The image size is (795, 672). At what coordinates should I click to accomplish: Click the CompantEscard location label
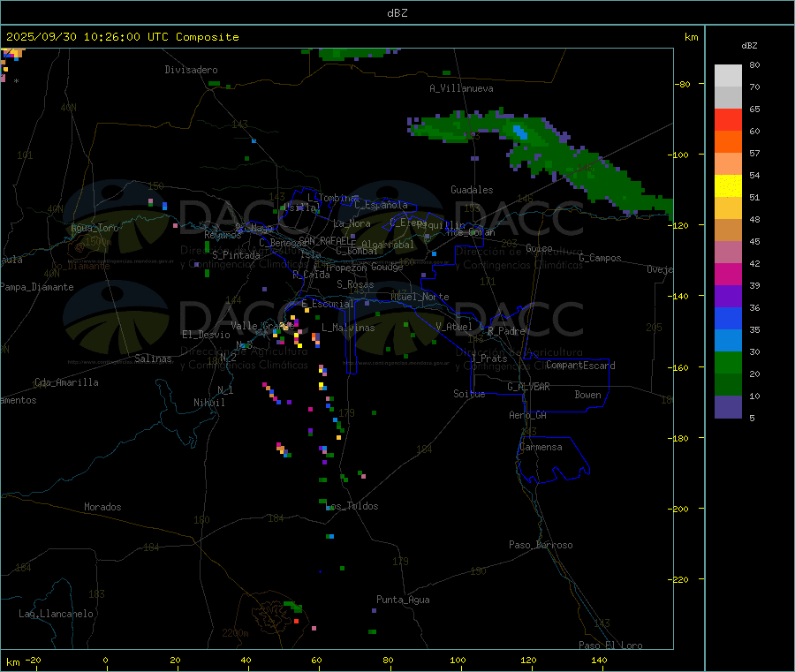(x=580, y=366)
